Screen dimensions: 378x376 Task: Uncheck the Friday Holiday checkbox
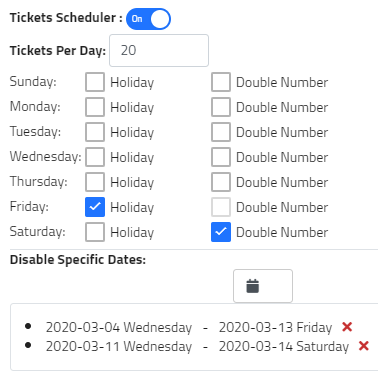click(95, 207)
